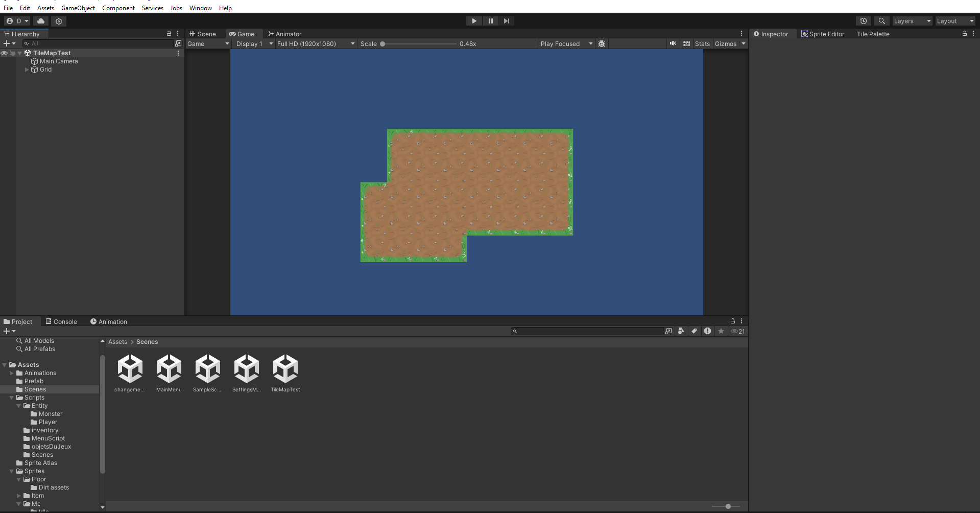Open the GameObject menu

(78, 8)
